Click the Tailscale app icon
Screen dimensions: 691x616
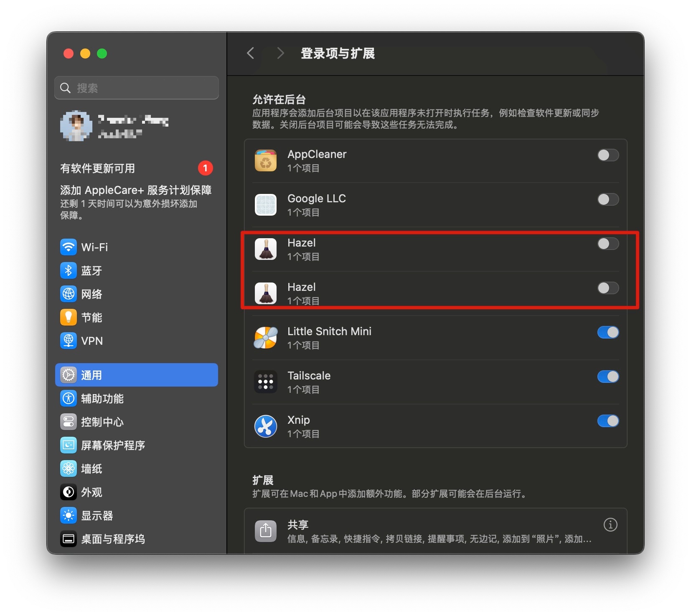pyautogui.click(x=266, y=382)
